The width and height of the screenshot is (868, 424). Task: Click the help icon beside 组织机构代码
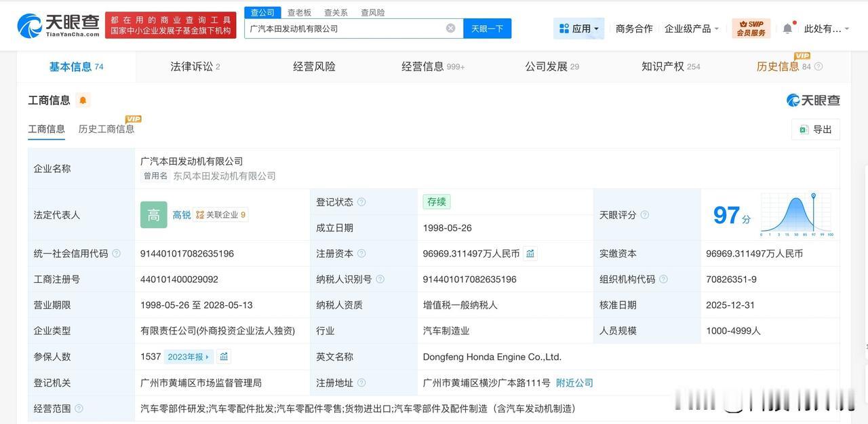coord(663,280)
